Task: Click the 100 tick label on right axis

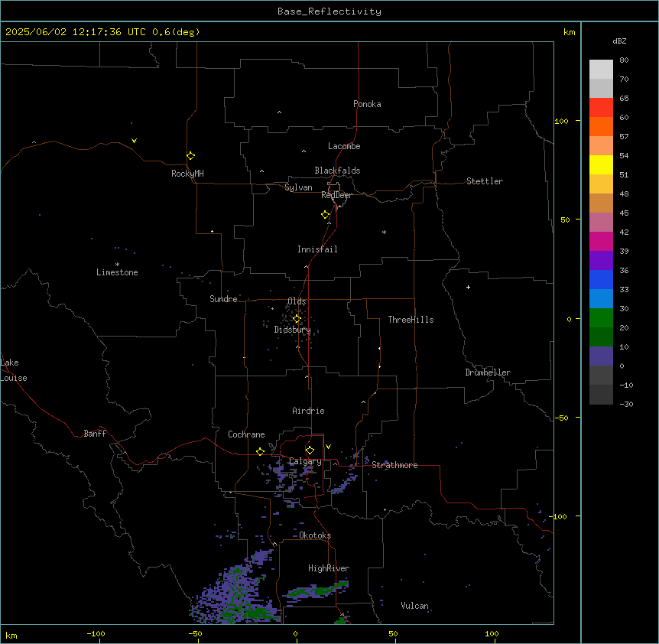Action: click(561, 121)
